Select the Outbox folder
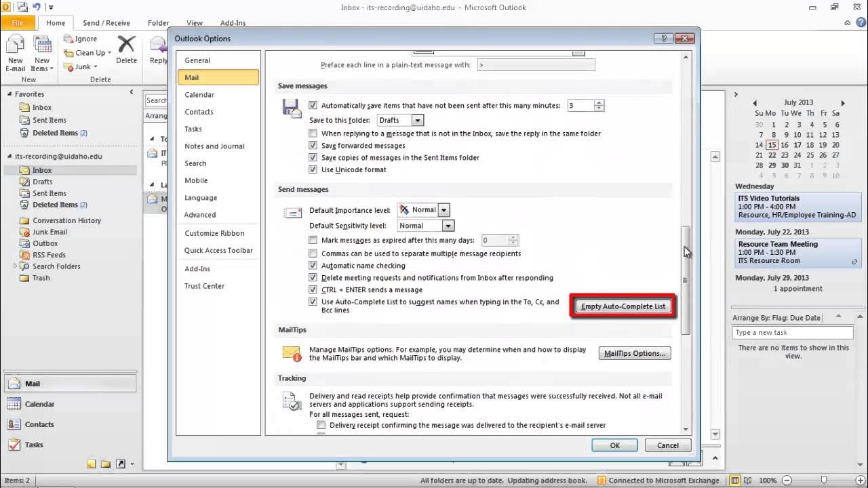868x488 pixels. (45, 243)
